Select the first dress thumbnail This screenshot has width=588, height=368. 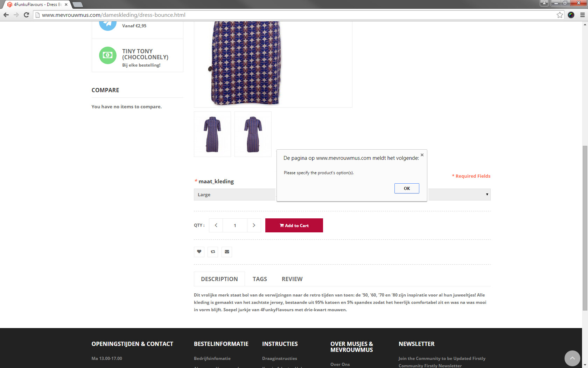click(x=212, y=134)
